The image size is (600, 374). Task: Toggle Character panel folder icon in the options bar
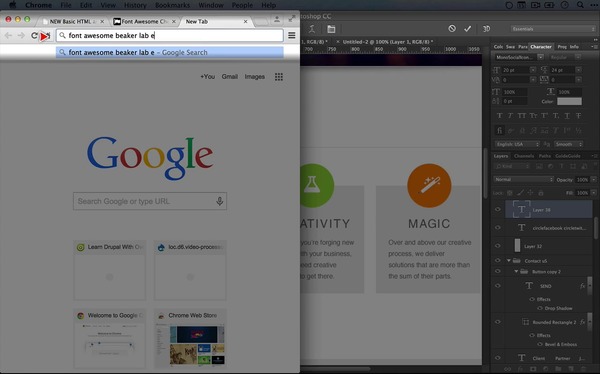click(x=331, y=29)
